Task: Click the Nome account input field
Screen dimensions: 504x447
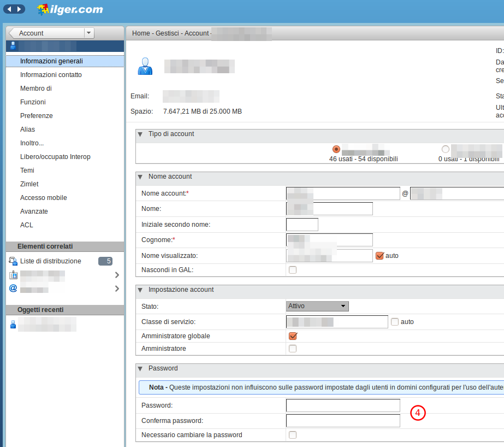Action: point(343,193)
